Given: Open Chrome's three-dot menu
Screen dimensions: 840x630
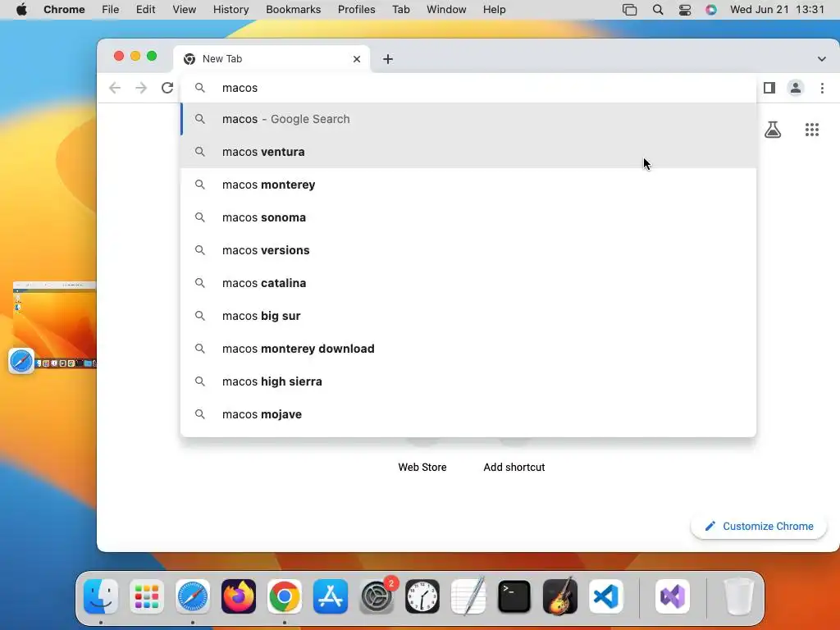Looking at the screenshot, I should pyautogui.click(x=822, y=88).
